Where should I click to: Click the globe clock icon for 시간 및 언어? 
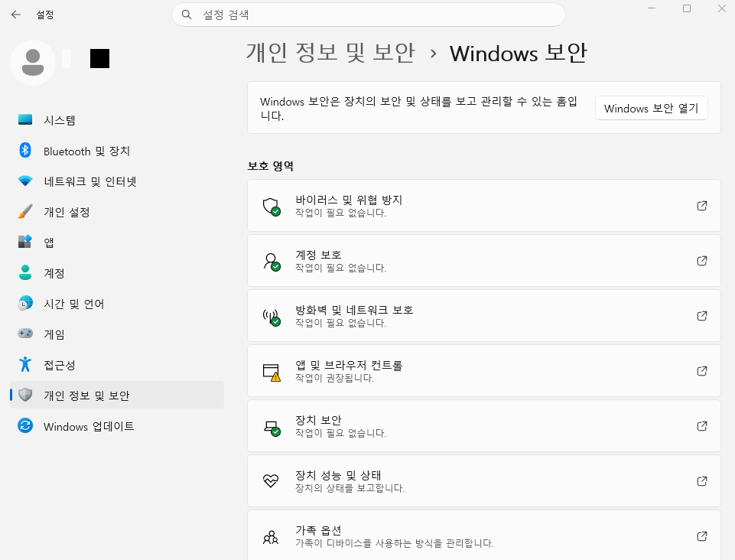pos(25,303)
